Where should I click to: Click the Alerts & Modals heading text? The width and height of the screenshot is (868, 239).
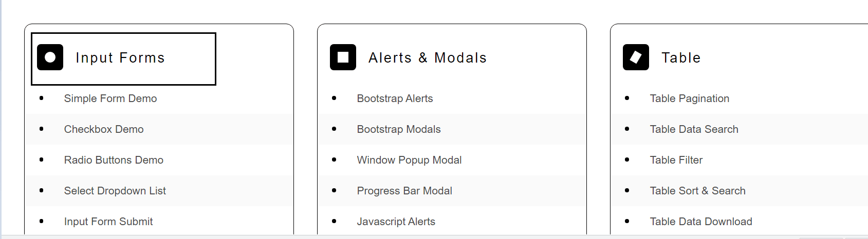(428, 58)
